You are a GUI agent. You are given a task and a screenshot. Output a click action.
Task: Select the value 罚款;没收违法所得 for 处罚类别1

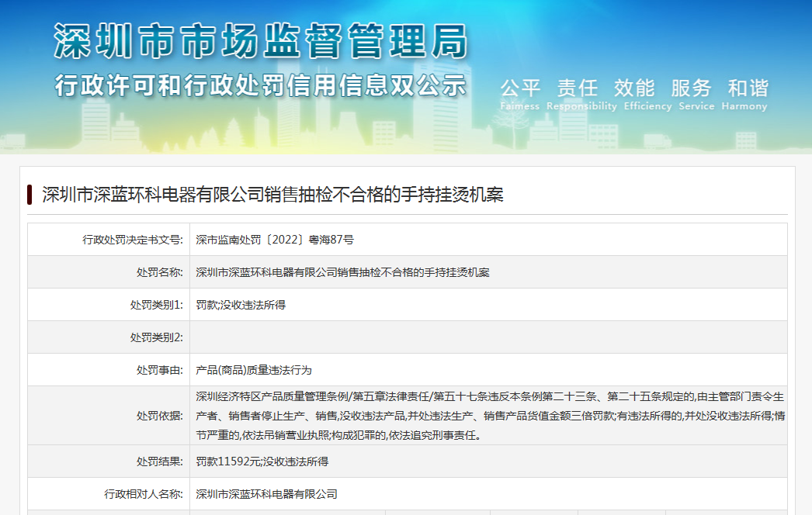coord(241,305)
